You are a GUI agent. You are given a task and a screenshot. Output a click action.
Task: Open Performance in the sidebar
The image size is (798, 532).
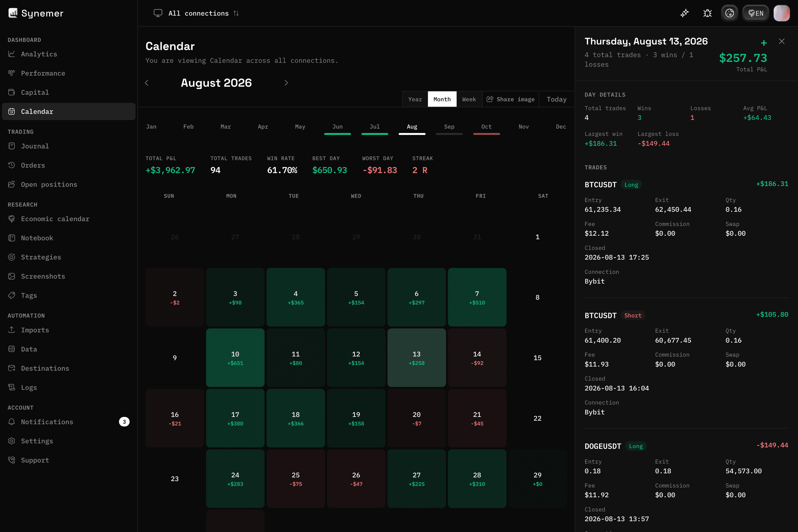[69, 73]
